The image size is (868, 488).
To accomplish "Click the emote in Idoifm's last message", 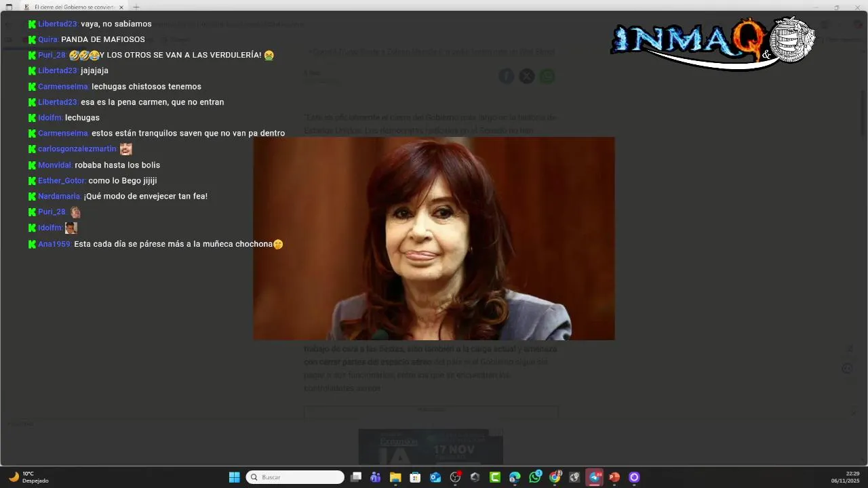I will click(71, 228).
